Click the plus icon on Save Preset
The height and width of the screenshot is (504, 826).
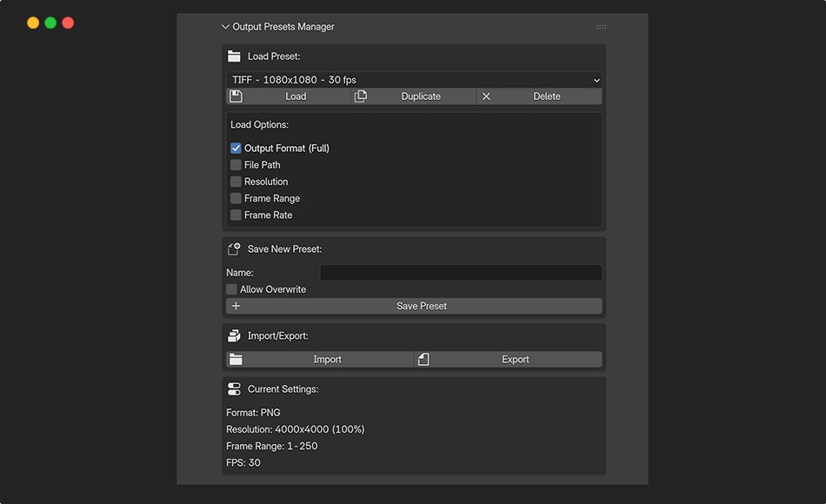point(236,306)
